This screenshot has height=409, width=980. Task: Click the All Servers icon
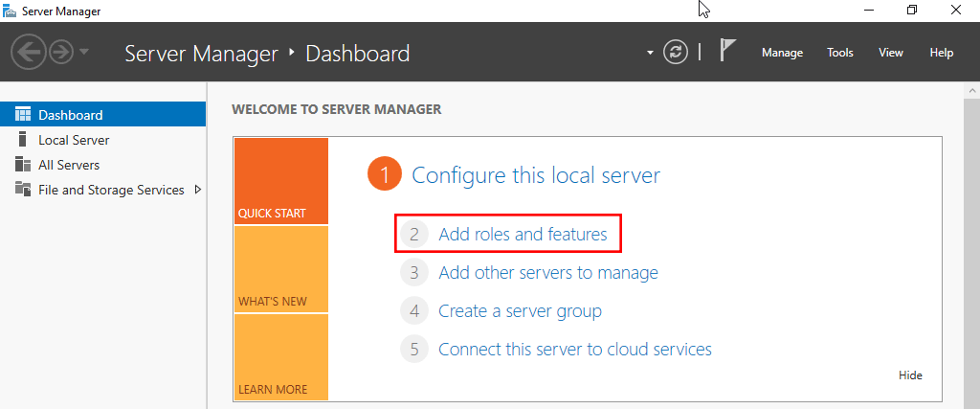(x=23, y=165)
